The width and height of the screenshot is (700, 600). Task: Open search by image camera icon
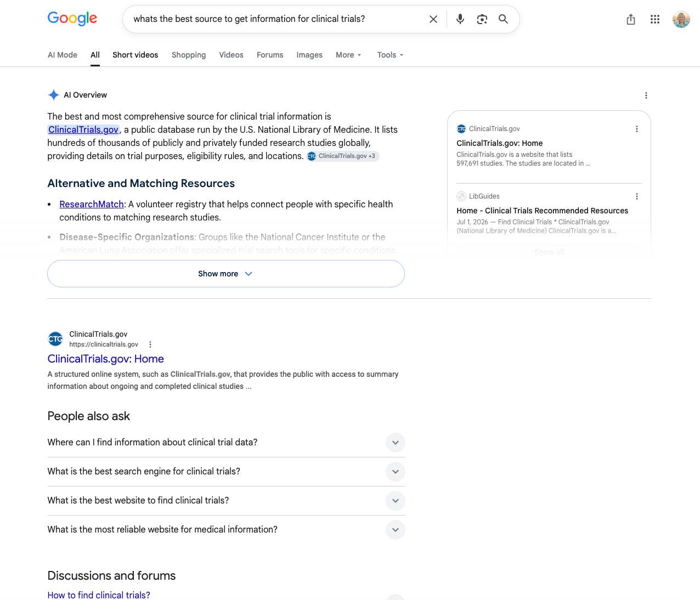tap(482, 19)
